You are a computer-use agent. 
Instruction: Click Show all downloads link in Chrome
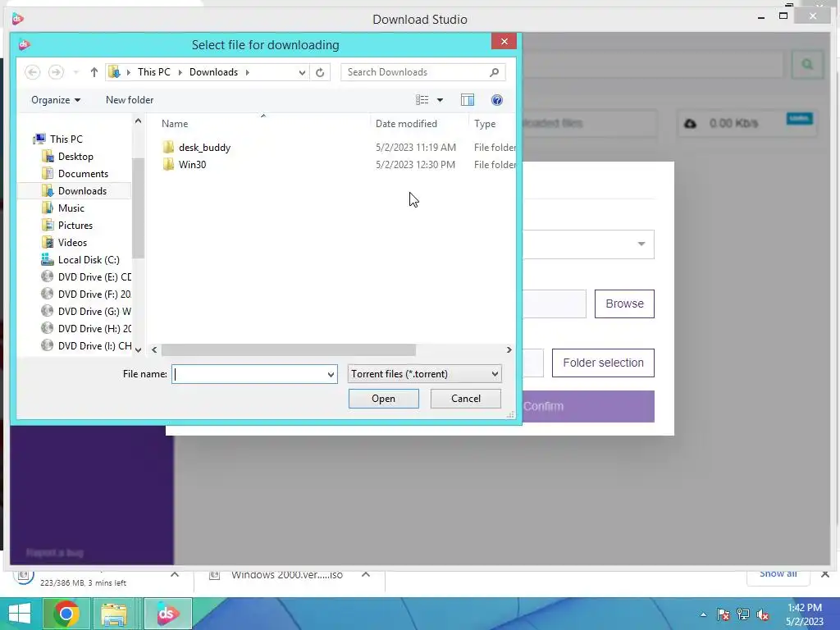[778, 574]
